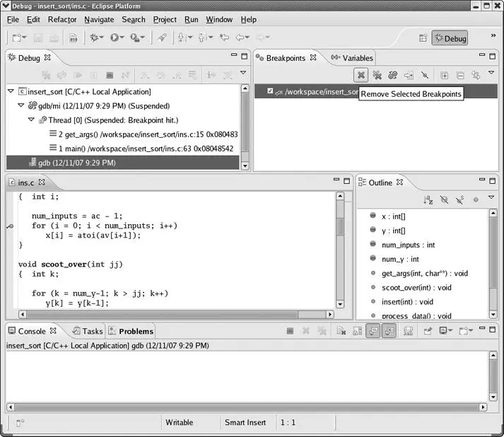Screen dimensions: 504x437
Task: Toggle Show Console on Standard Out
Action: point(373,331)
